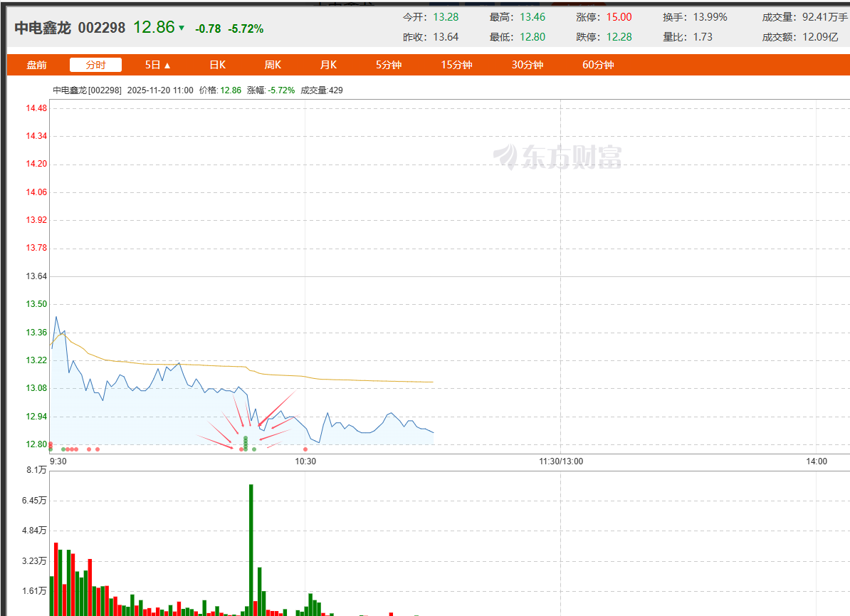The width and height of the screenshot is (850, 616).
Task: Click the 最低 value 12.80
Action: point(532,38)
